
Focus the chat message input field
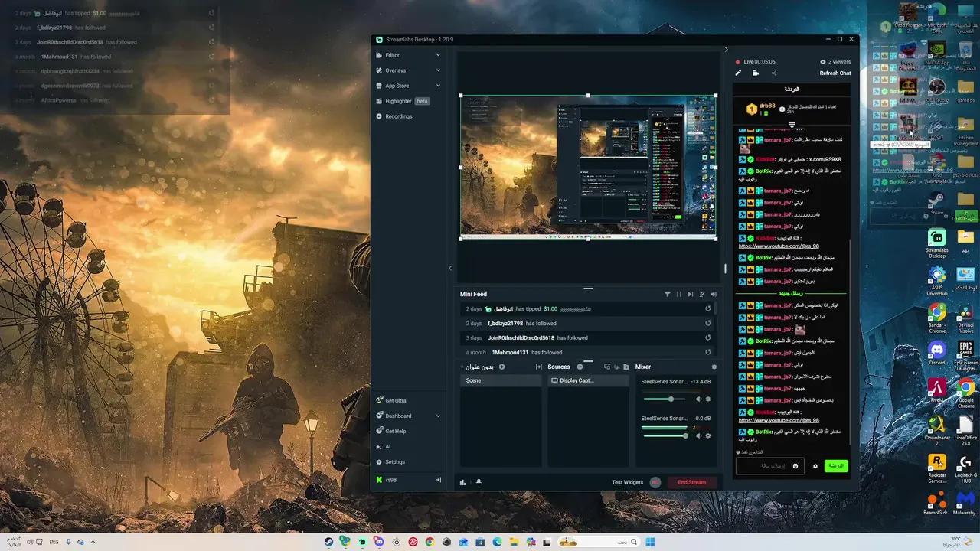(769, 465)
